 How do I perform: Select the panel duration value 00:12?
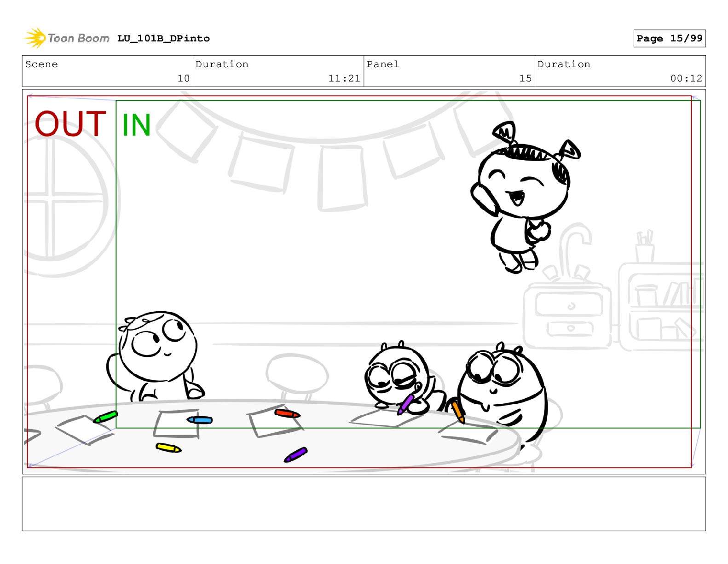tap(686, 78)
